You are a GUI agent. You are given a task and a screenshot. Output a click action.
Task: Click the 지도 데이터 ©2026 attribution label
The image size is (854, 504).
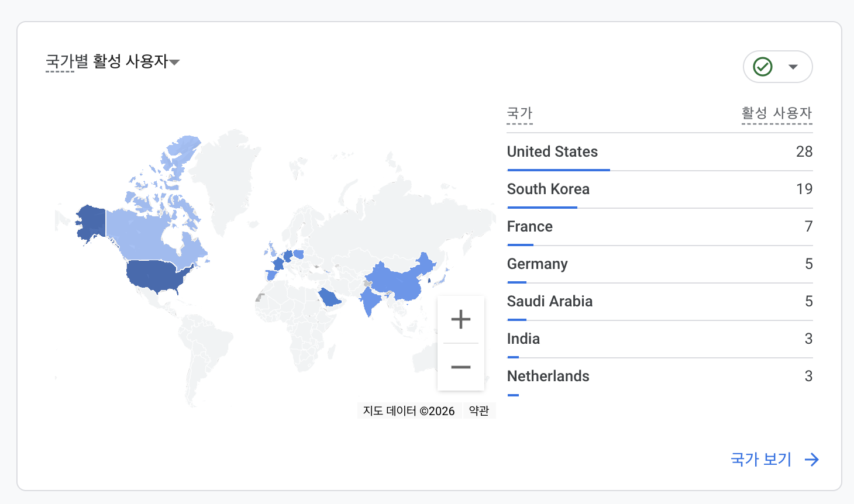point(408,410)
